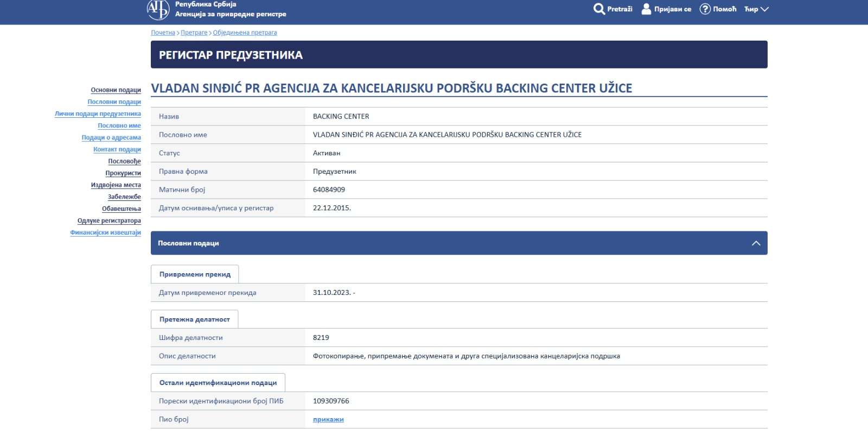Click the APR agency logo icon
This screenshot has height=435, width=868.
click(x=158, y=9)
